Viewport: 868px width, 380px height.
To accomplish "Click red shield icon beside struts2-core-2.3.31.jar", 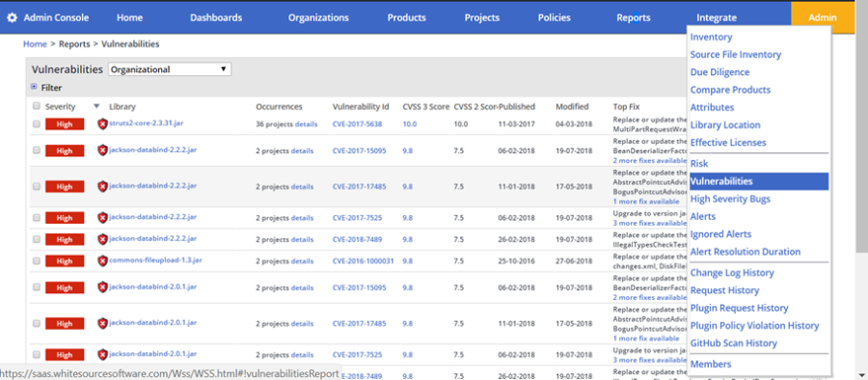I will [102, 124].
